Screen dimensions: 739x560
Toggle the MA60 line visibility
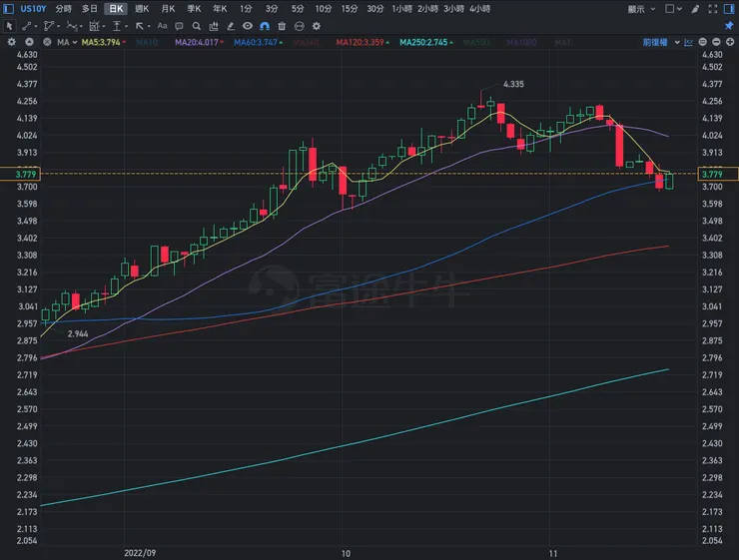coord(259,42)
